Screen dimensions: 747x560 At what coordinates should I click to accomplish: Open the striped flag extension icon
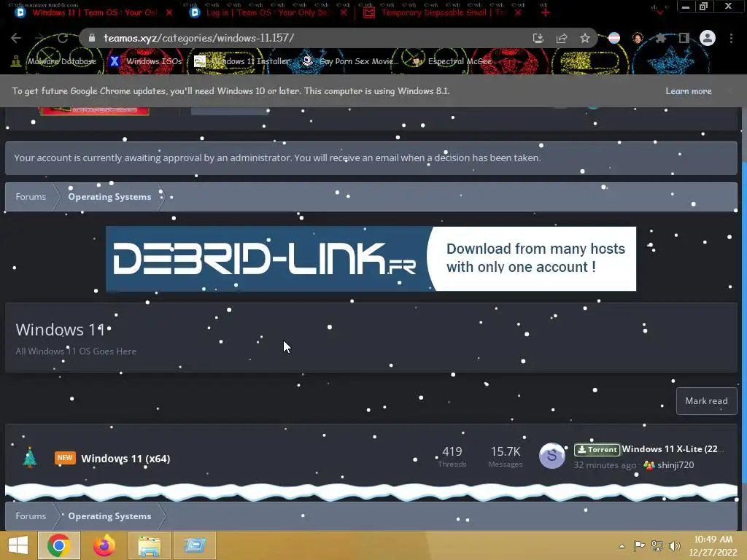click(614, 38)
